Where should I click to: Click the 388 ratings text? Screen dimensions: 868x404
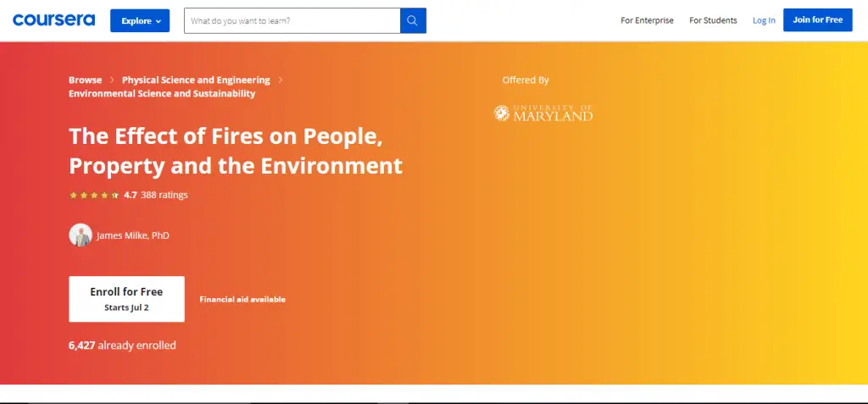tap(164, 195)
